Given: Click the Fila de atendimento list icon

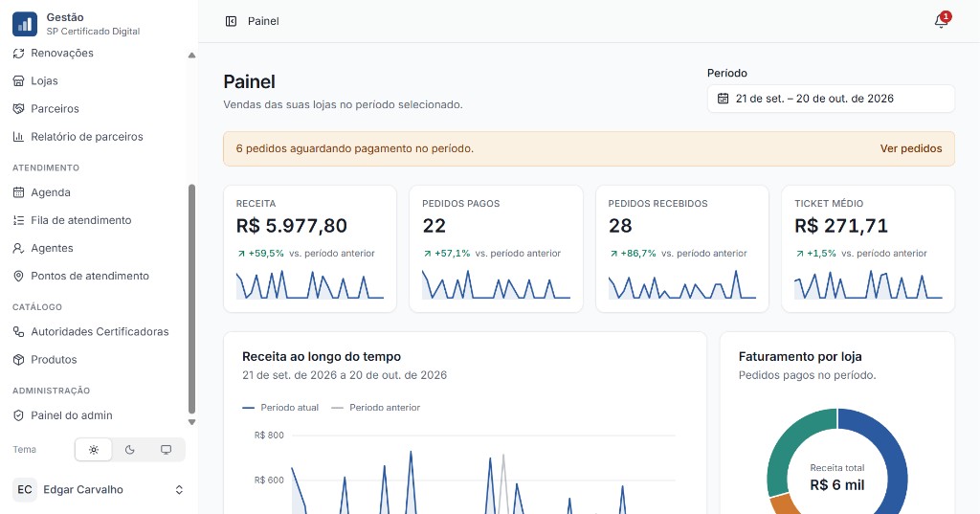Looking at the screenshot, I should 19,220.
